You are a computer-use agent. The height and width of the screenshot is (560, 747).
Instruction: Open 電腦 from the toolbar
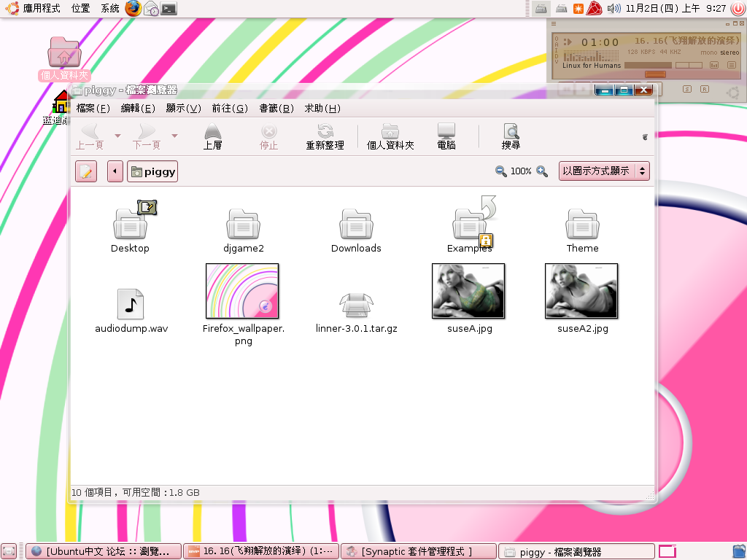point(446,136)
